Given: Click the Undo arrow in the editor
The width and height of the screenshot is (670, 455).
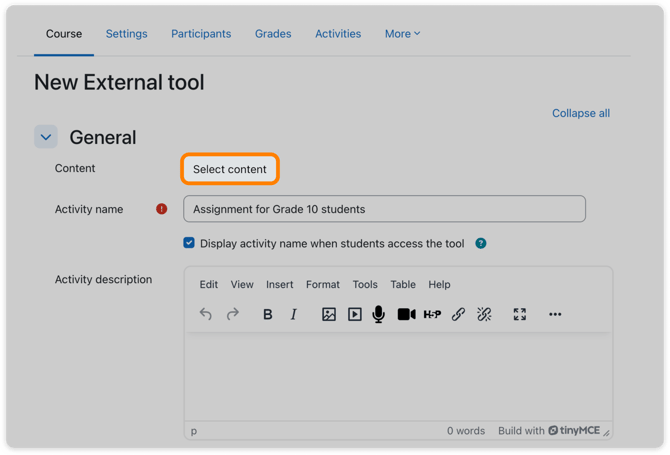Looking at the screenshot, I should click(x=206, y=314).
